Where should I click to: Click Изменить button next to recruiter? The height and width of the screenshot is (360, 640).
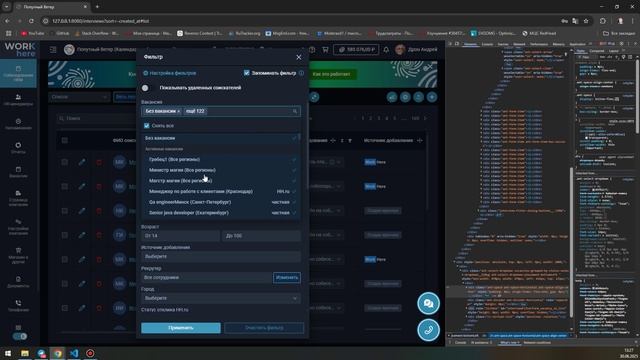[x=287, y=278]
